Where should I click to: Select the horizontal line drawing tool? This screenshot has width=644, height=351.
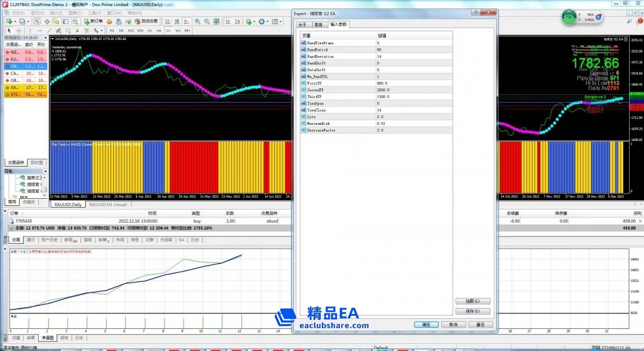coord(40,30)
